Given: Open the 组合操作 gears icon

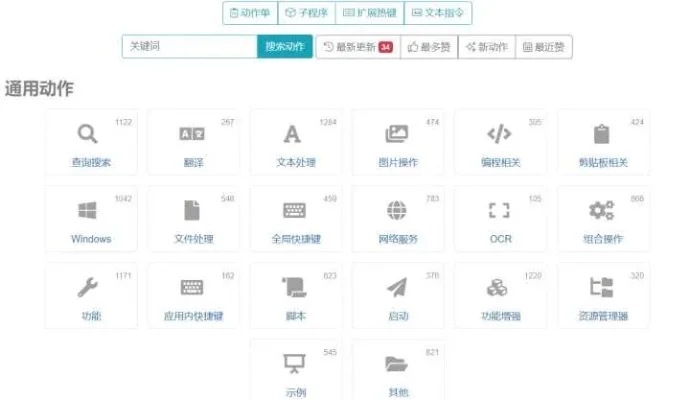Looking at the screenshot, I should tap(602, 210).
